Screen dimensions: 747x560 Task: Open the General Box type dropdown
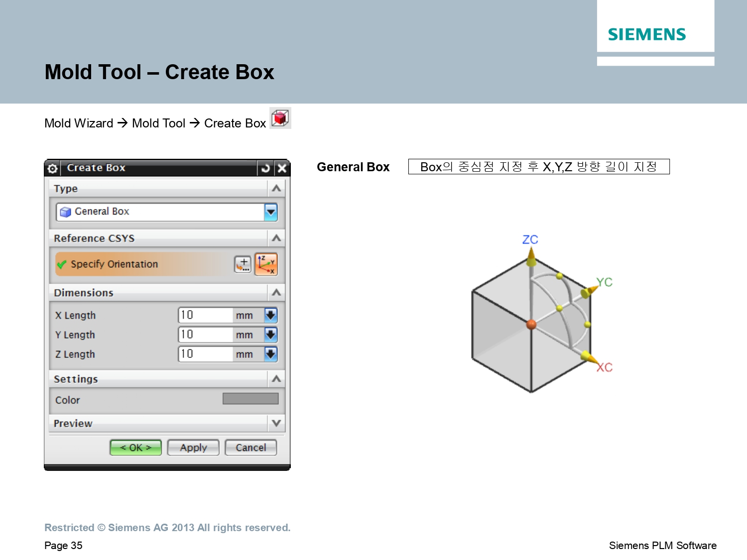270,212
